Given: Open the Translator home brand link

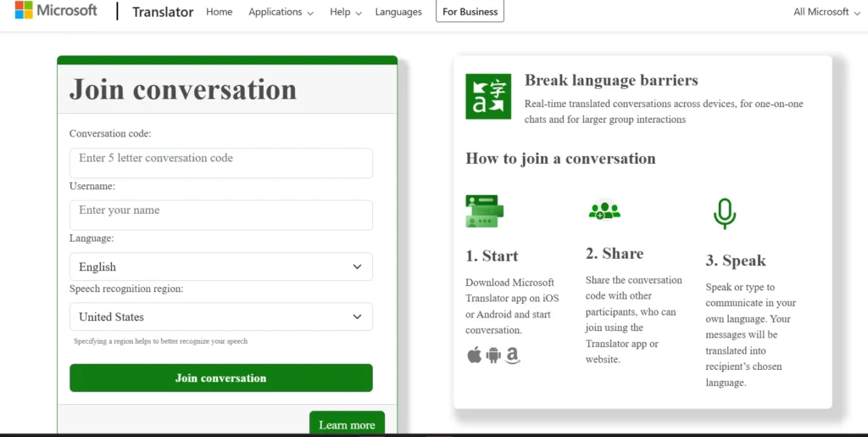Looking at the screenshot, I should [x=163, y=12].
